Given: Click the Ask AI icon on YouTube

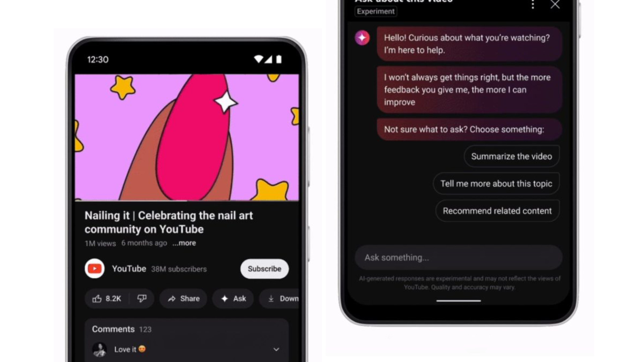Looking at the screenshot, I should click(233, 298).
